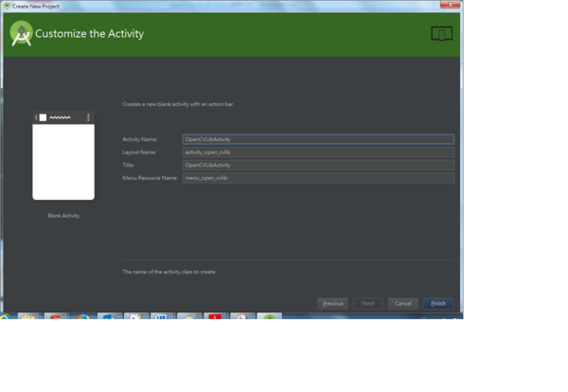Focus the Activity Name text field

[x=317, y=139]
